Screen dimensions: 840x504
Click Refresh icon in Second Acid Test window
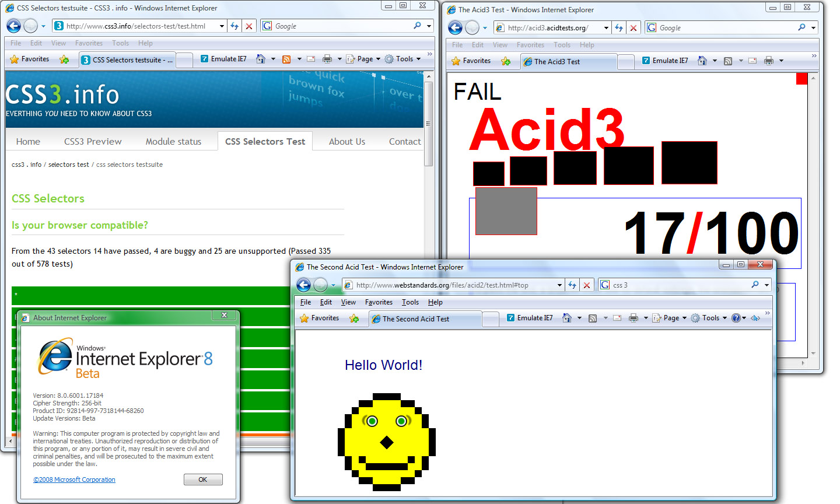[572, 285]
